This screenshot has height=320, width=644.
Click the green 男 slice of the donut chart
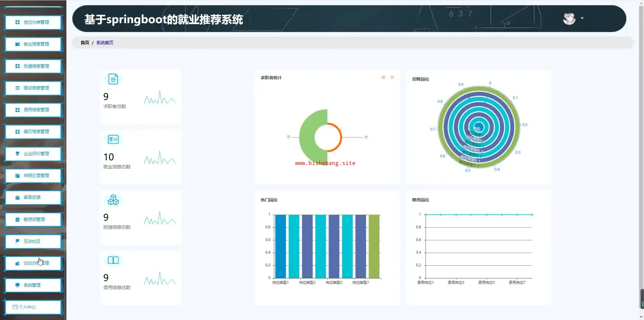pyautogui.click(x=307, y=137)
